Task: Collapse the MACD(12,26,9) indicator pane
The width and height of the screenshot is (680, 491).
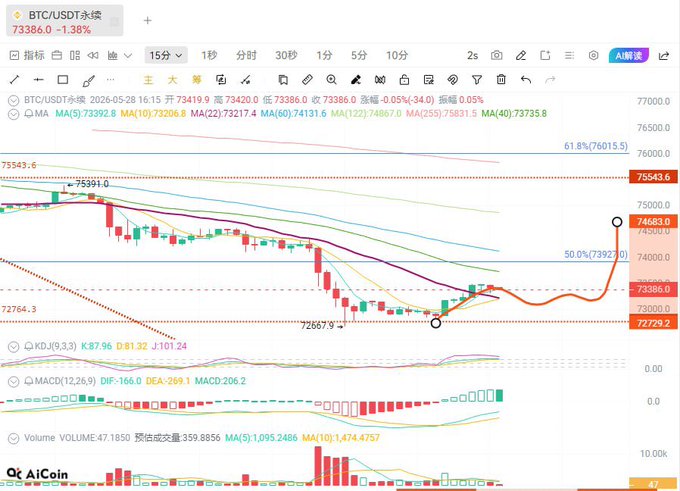Action: click(14, 381)
